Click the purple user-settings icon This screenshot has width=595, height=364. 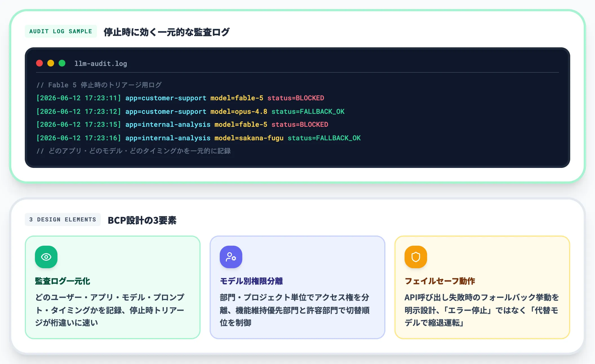tap(231, 257)
